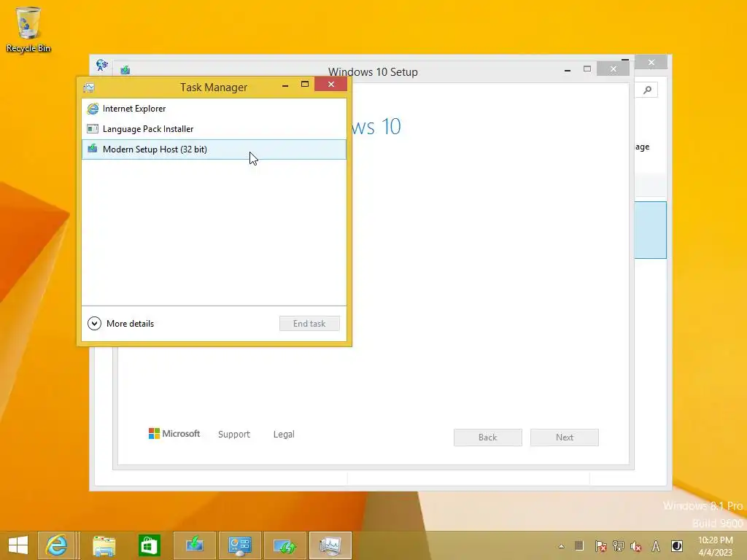Image resolution: width=747 pixels, height=560 pixels.
Task: Open the Windows Store taskbar icon
Action: (x=149, y=545)
